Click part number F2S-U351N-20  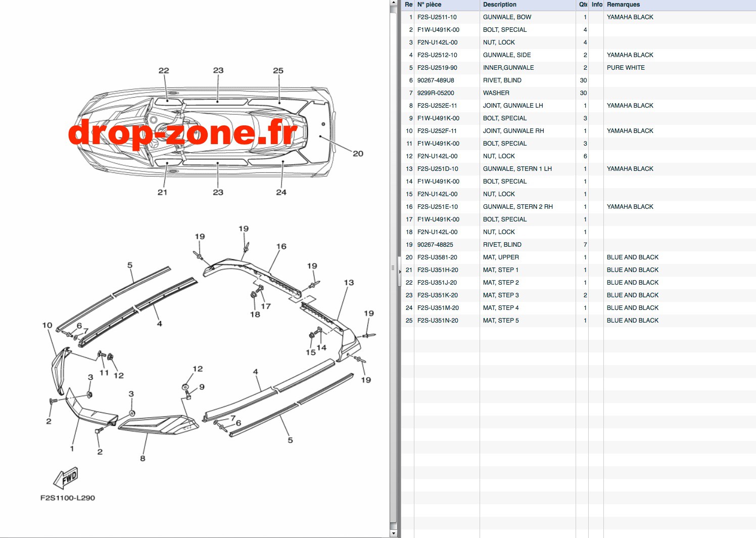tap(438, 321)
